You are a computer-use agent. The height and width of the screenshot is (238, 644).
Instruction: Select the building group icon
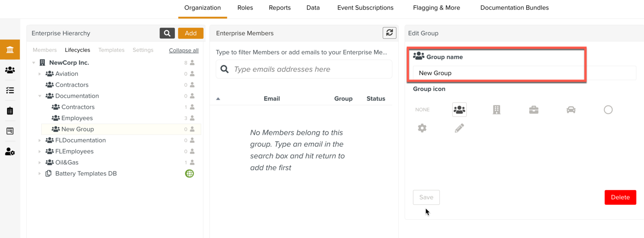496,109
